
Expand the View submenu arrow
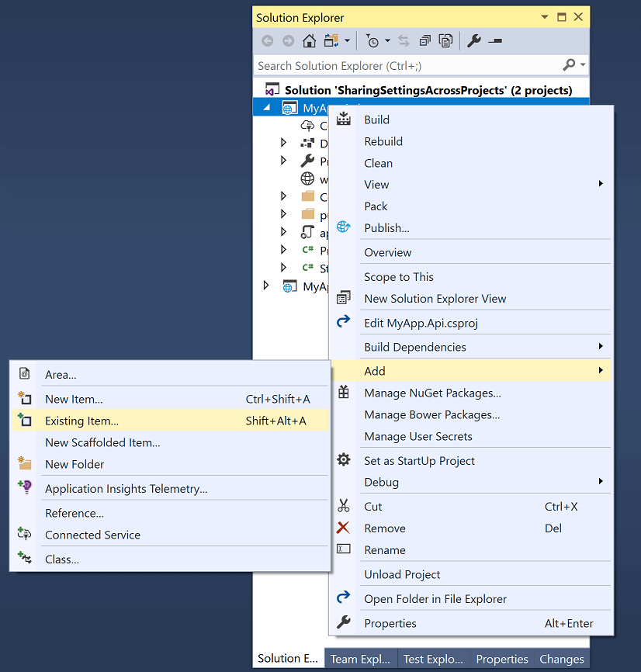[x=601, y=184]
